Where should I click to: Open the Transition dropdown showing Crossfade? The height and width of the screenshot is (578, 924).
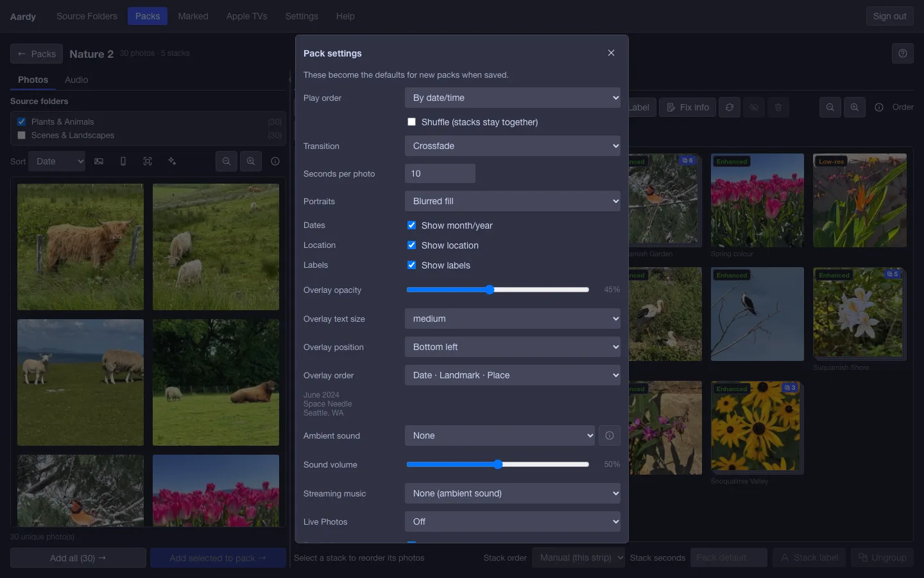[513, 146]
